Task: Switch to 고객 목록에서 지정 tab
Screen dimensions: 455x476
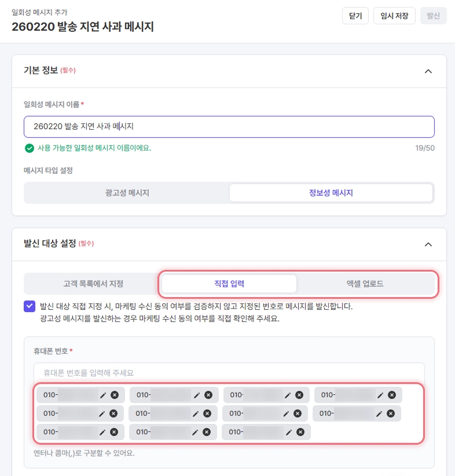Action: 93,284
